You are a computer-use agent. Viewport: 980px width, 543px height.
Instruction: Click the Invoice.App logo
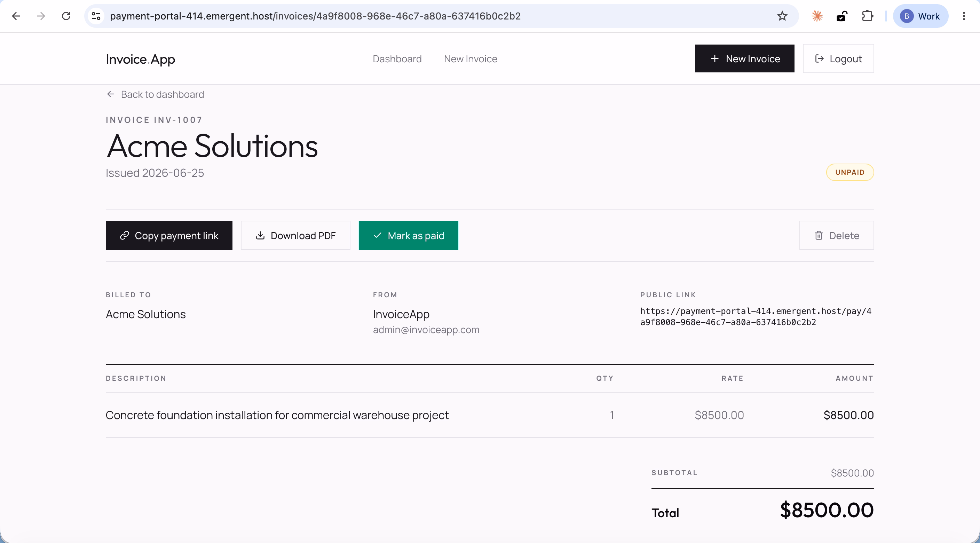coord(140,59)
